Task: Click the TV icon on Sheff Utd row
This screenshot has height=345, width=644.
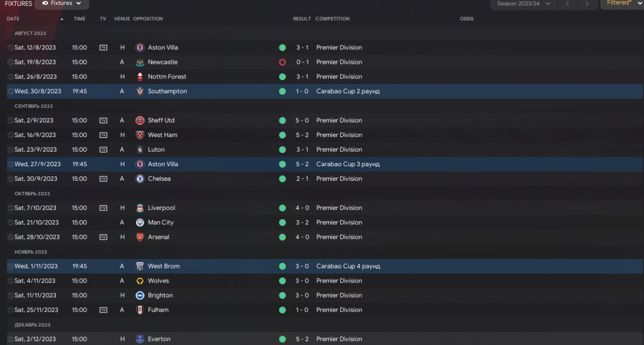Action: pyautogui.click(x=103, y=120)
